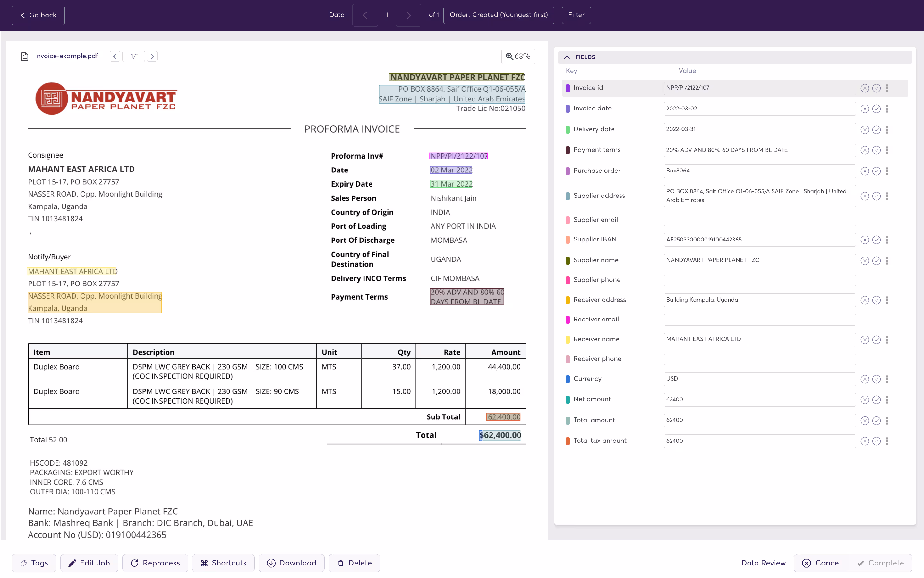Approve the Total tax amount value

click(877, 441)
